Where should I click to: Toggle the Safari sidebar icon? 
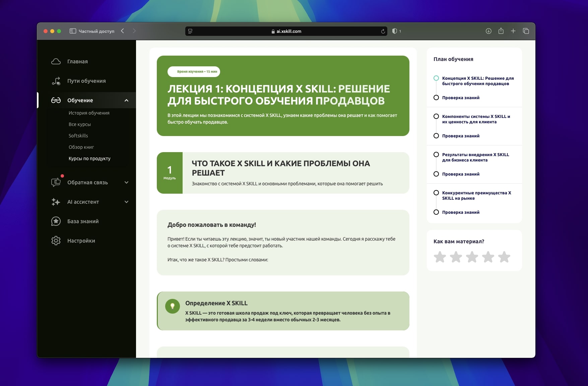point(73,31)
